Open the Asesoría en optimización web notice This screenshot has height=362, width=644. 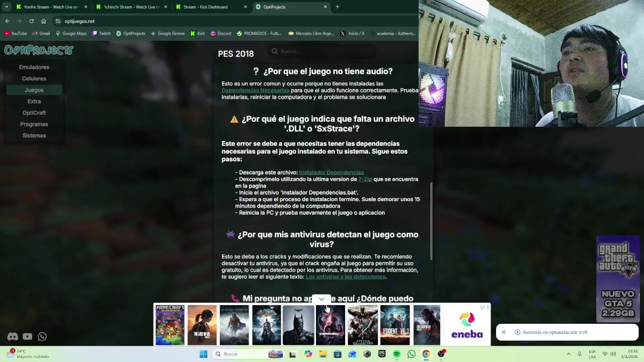tap(555, 332)
